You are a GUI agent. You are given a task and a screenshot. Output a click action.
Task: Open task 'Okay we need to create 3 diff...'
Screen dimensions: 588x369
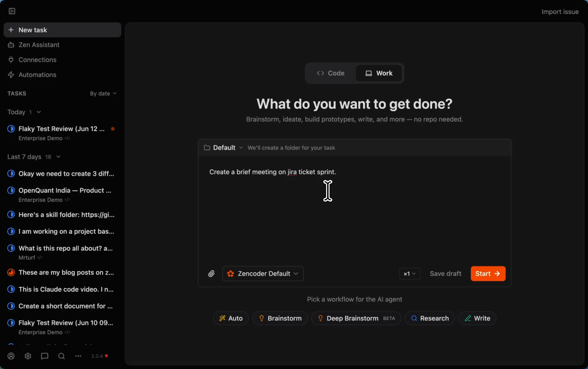coord(66,174)
